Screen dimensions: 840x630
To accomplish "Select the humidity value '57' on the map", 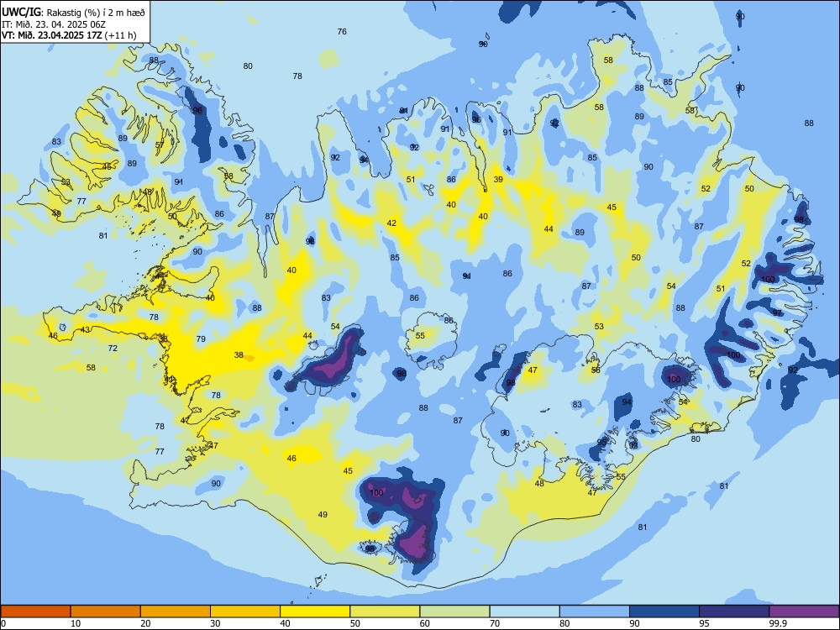I will [x=160, y=144].
